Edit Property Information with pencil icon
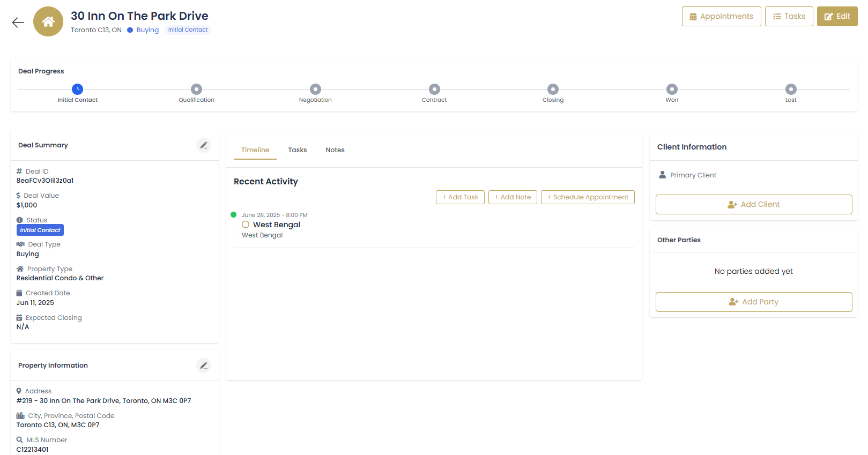Viewport: 868px width, 455px height. click(x=204, y=366)
